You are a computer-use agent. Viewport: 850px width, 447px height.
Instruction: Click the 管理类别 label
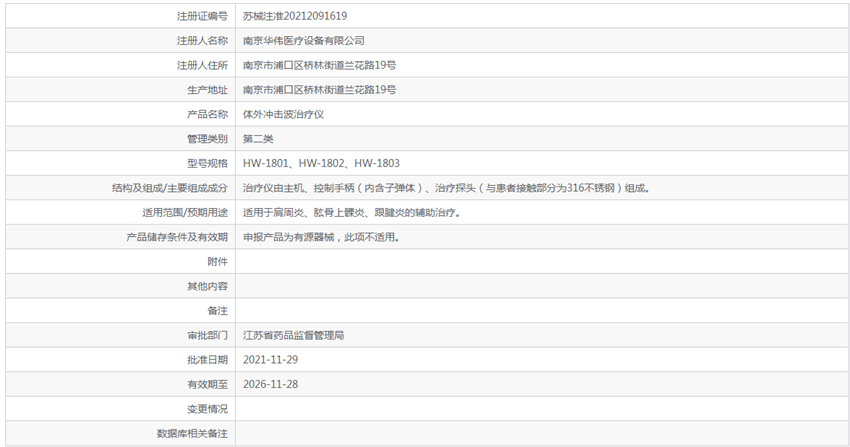208,139
